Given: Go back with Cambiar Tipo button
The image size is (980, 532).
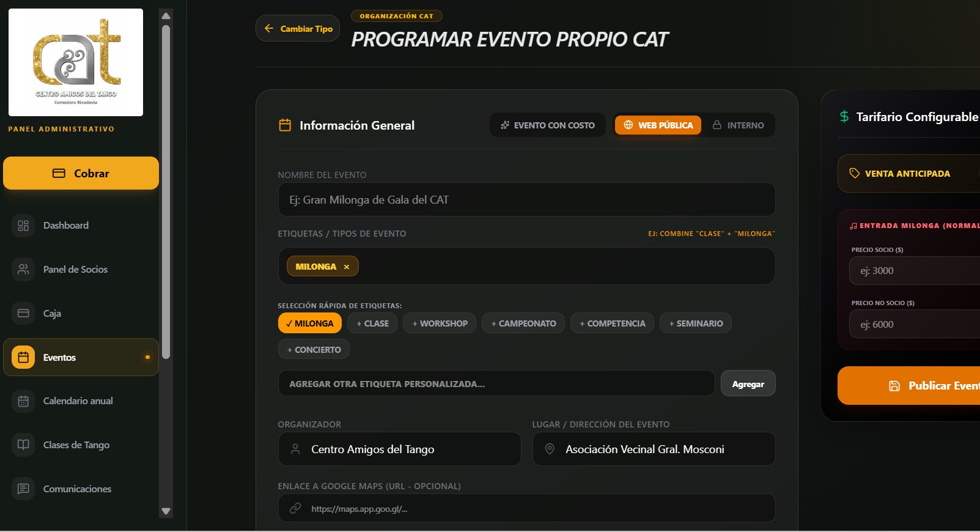Looking at the screenshot, I should pyautogui.click(x=298, y=28).
